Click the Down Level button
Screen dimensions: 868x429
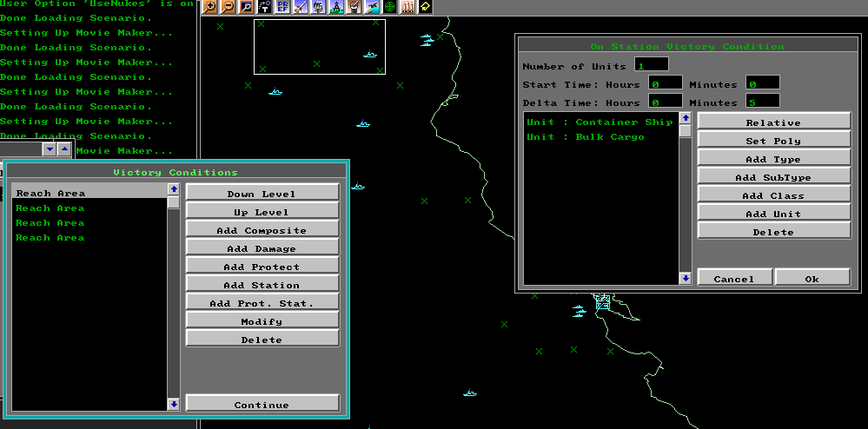coord(262,192)
